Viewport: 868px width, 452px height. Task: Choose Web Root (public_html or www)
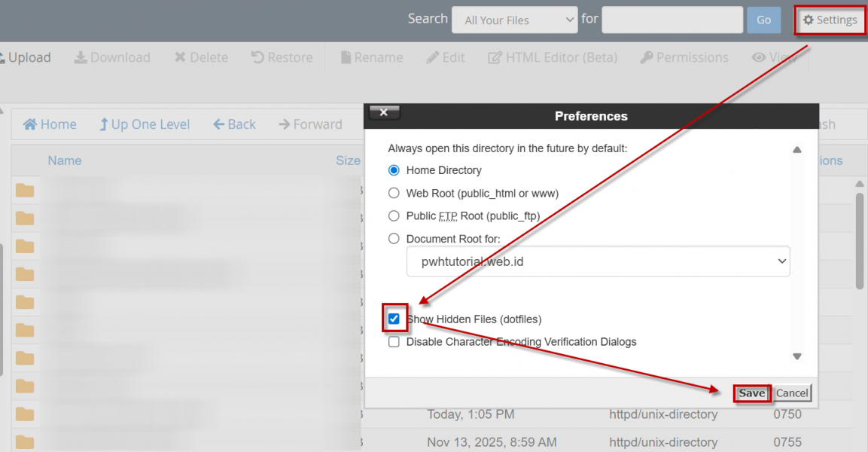[394, 193]
